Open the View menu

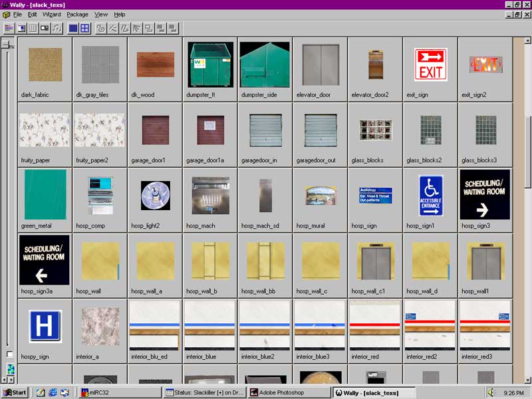click(101, 14)
